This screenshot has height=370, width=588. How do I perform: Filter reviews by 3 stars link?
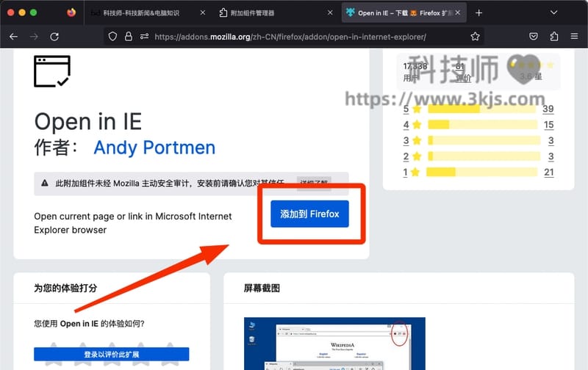(x=406, y=140)
